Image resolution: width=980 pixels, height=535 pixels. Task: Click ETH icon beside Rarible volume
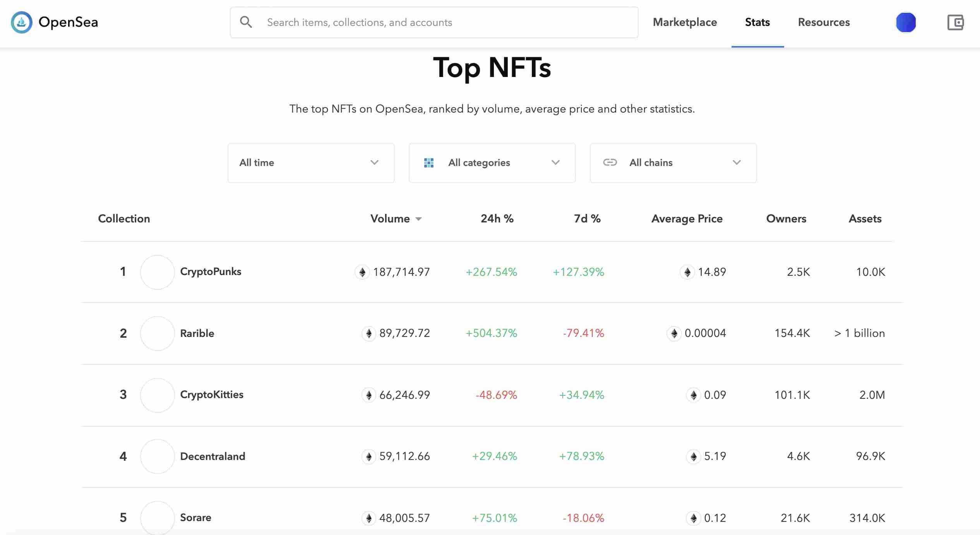click(x=369, y=333)
